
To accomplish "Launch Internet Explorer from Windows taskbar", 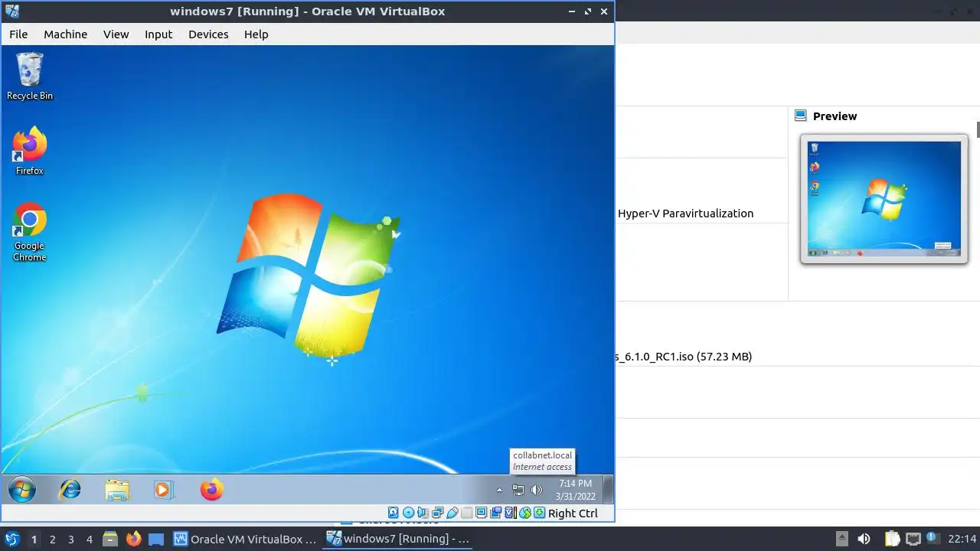I will click(x=70, y=489).
